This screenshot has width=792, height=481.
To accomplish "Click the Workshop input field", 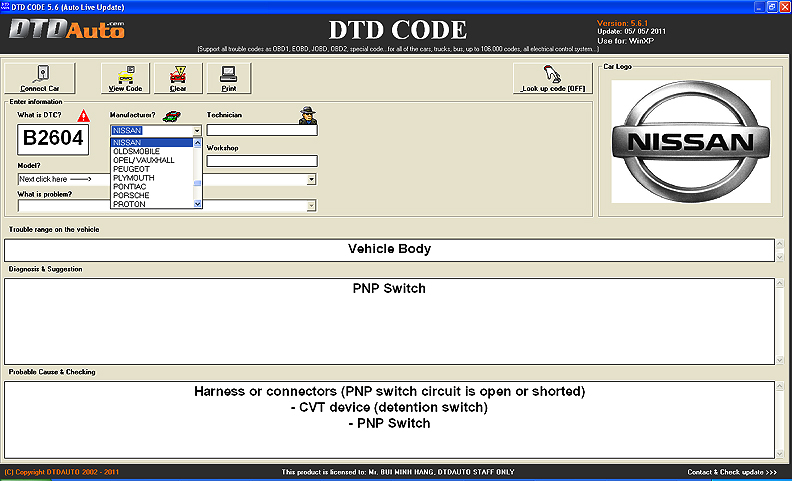I will [x=262, y=161].
